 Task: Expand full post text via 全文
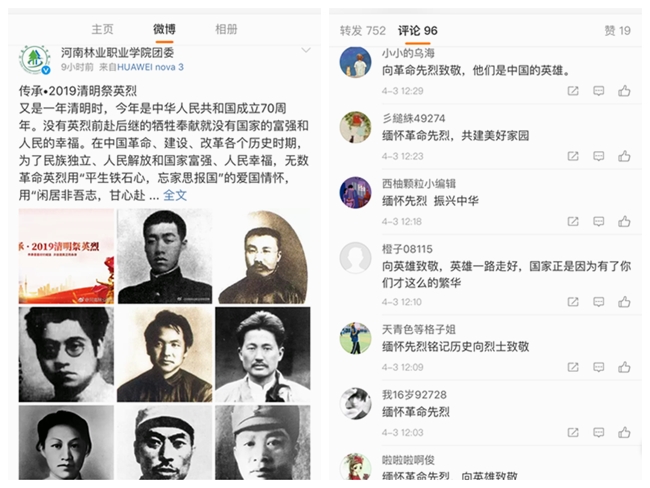(x=175, y=195)
